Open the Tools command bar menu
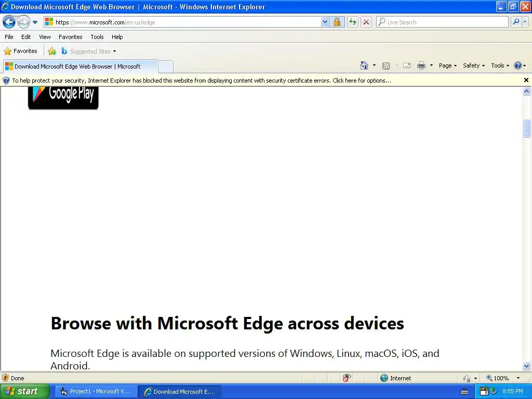532x399 pixels. [x=500, y=65]
